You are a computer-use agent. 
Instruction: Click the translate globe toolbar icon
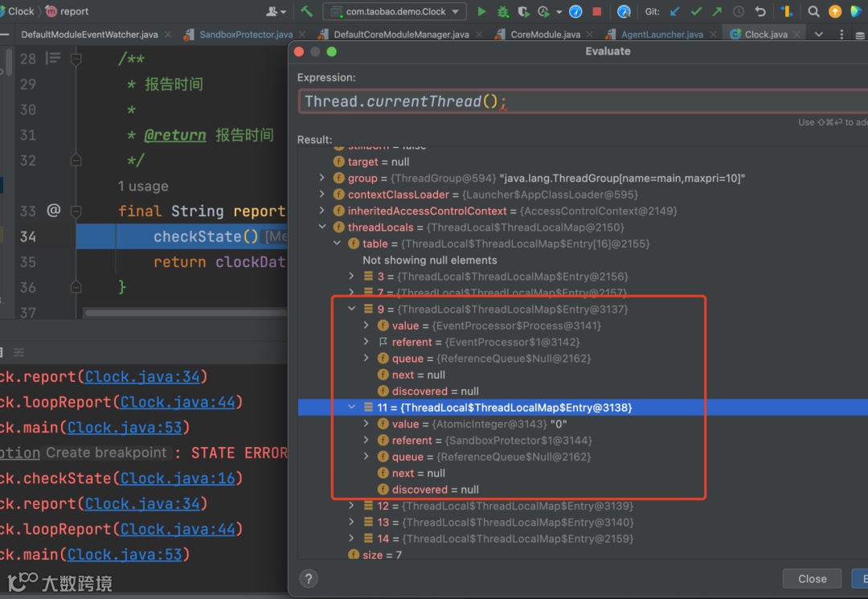click(x=624, y=11)
